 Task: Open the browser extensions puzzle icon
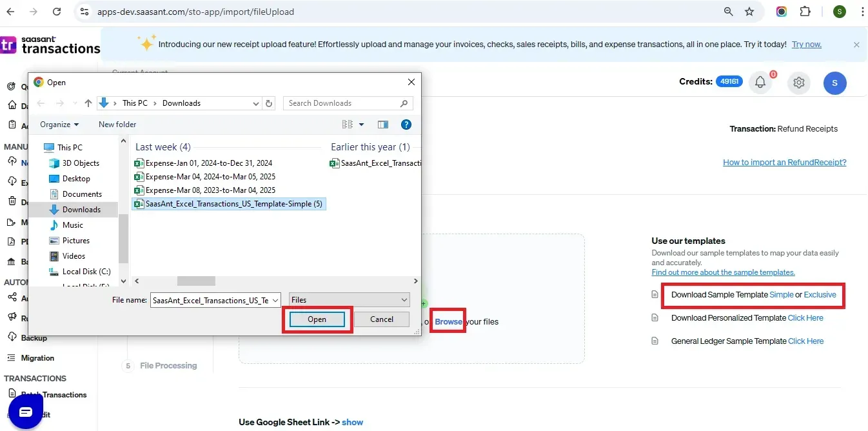805,12
